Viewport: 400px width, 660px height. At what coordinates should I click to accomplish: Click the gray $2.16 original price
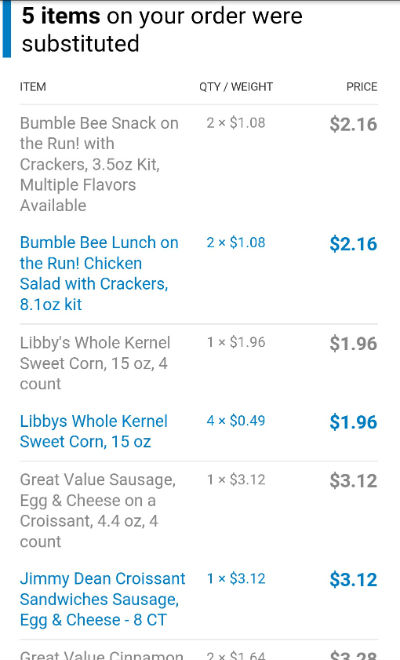(x=353, y=125)
